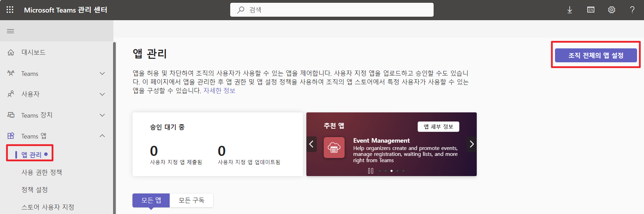644x214 pixels.
Task: Switch to the 모든 앱 tab
Action: (151, 200)
